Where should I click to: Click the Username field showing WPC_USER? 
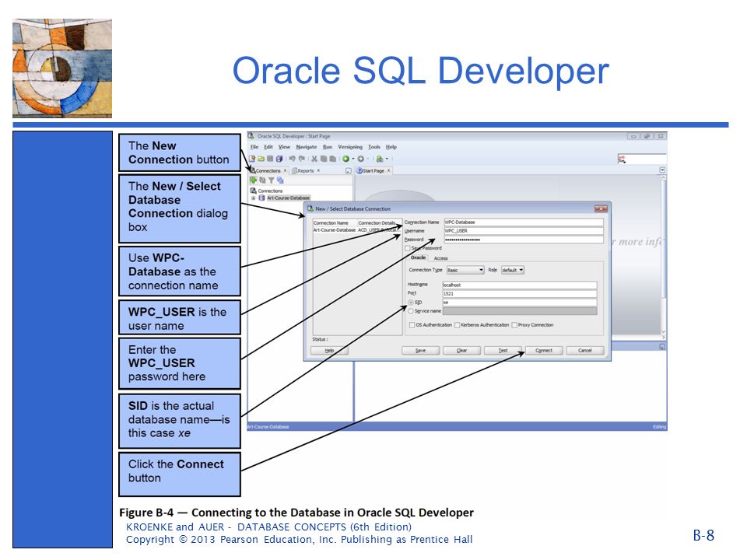[x=524, y=231]
